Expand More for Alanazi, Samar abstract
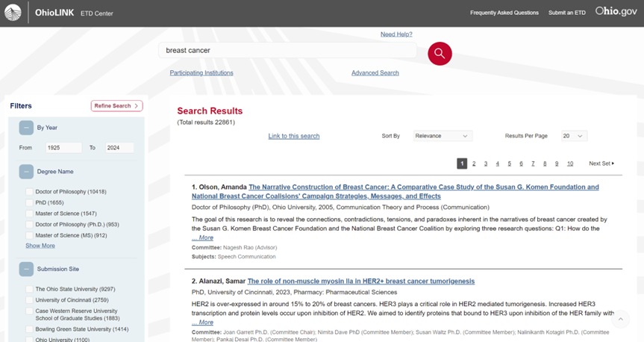This screenshot has width=644, height=342. pos(202,323)
